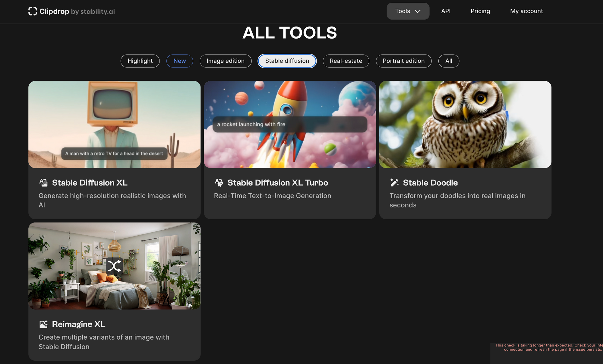Open the Stable Doodle tool title
The width and height of the screenshot is (603, 364).
(x=430, y=183)
